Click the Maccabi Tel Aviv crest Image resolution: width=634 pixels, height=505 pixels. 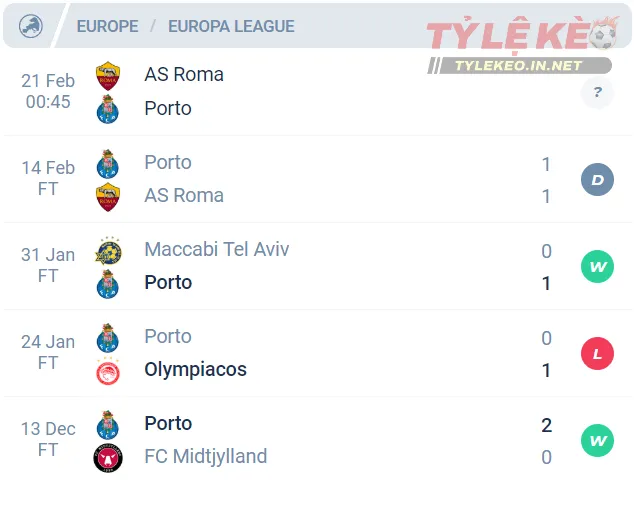(108, 250)
